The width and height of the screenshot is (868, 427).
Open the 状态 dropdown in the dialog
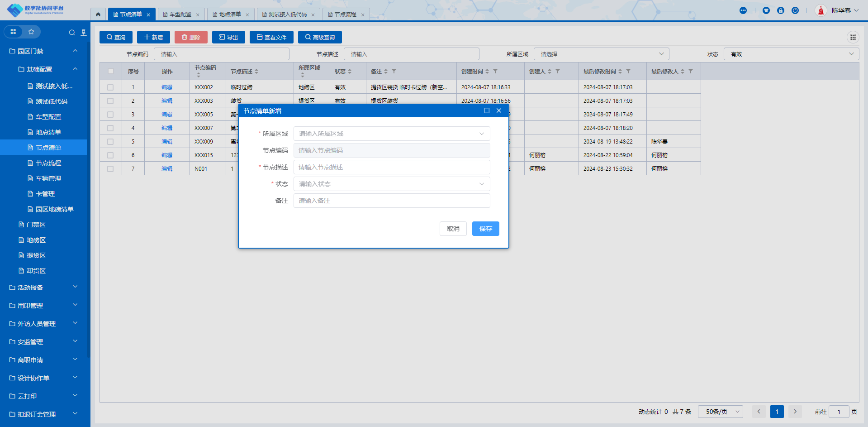click(x=392, y=184)
